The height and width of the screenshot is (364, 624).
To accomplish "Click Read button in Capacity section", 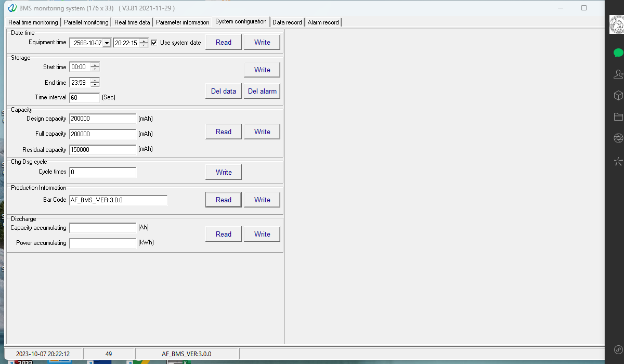I will 224,132.
